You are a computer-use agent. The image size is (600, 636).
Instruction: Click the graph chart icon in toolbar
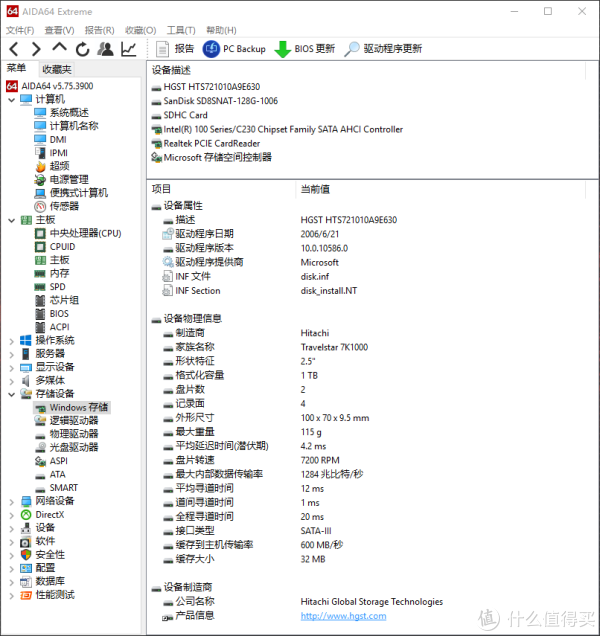tap(129, 49)
